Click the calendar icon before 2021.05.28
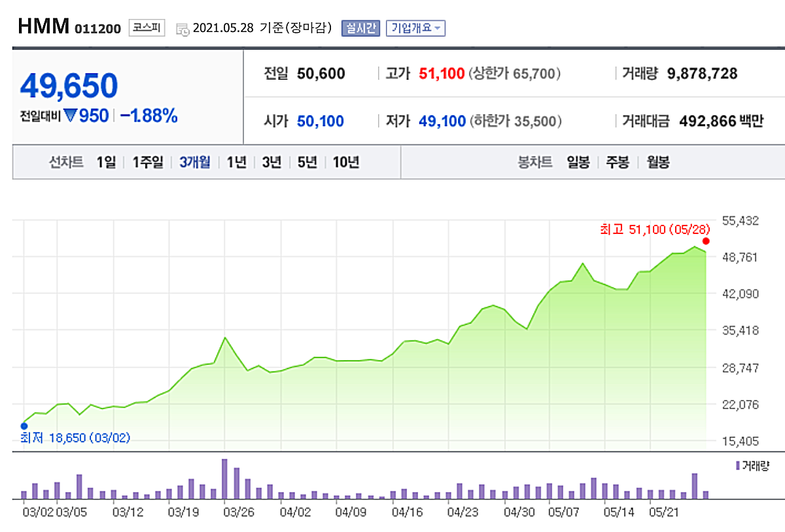Screen dimensions: 785x532 (x=183, y=29)
